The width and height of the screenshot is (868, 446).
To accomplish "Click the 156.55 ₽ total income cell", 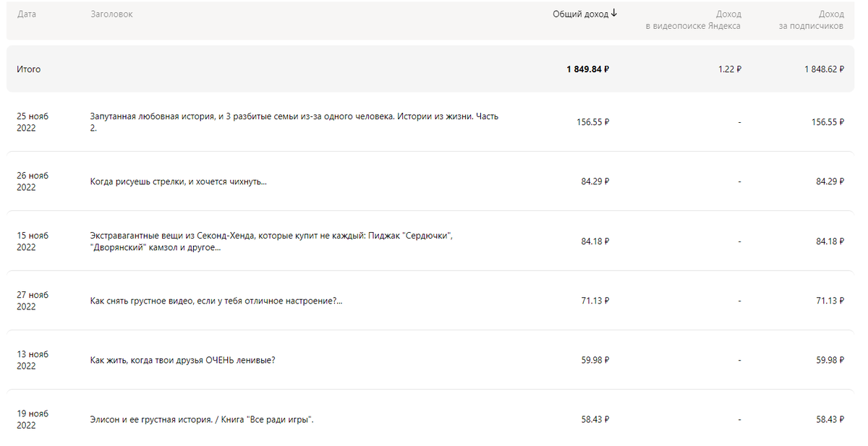I will (x=593, y=122).
